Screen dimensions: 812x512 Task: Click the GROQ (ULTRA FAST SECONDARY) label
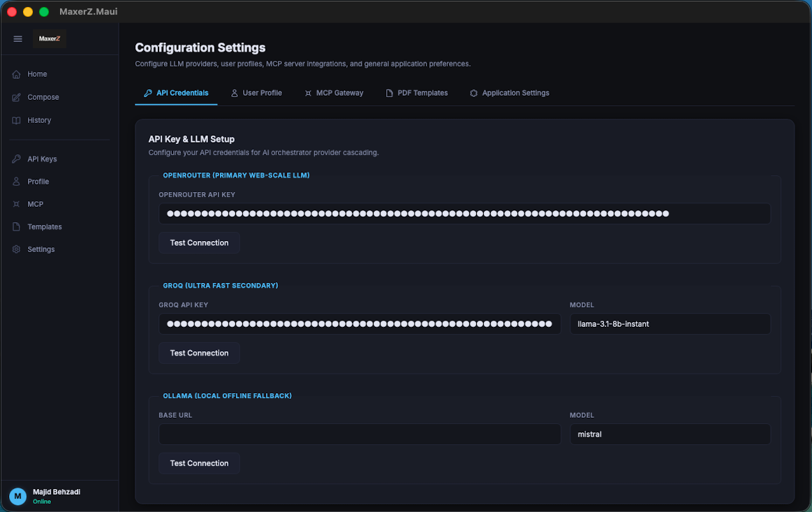pos(221,286)
